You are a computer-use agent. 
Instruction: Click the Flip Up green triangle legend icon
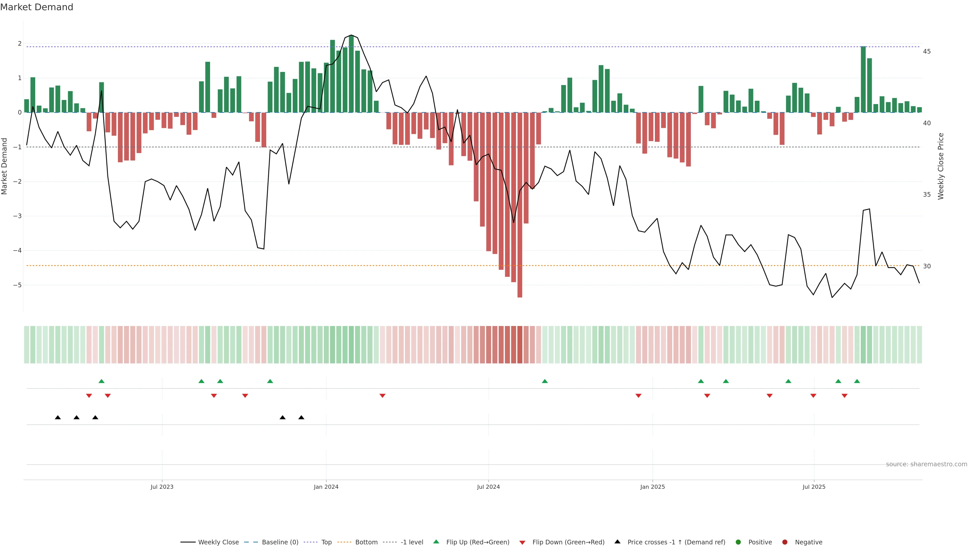coord(436,542)
